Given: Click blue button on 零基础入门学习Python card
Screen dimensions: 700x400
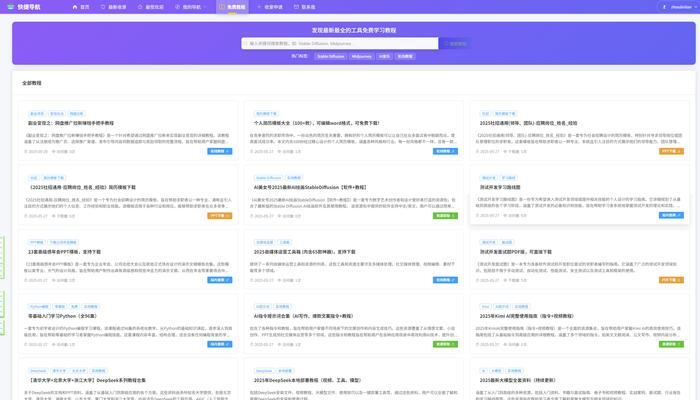Looking at the screenshot, I should pyautogui.click(x=219, y=344).
